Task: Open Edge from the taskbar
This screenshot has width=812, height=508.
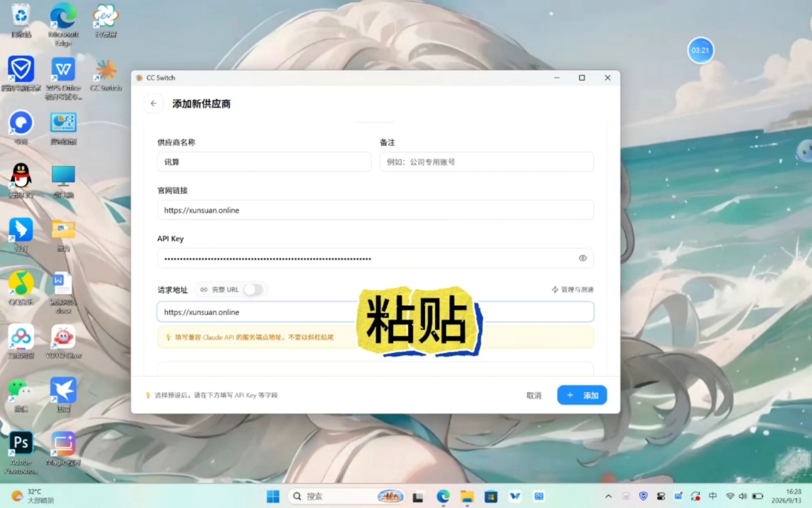Action: 443,496
